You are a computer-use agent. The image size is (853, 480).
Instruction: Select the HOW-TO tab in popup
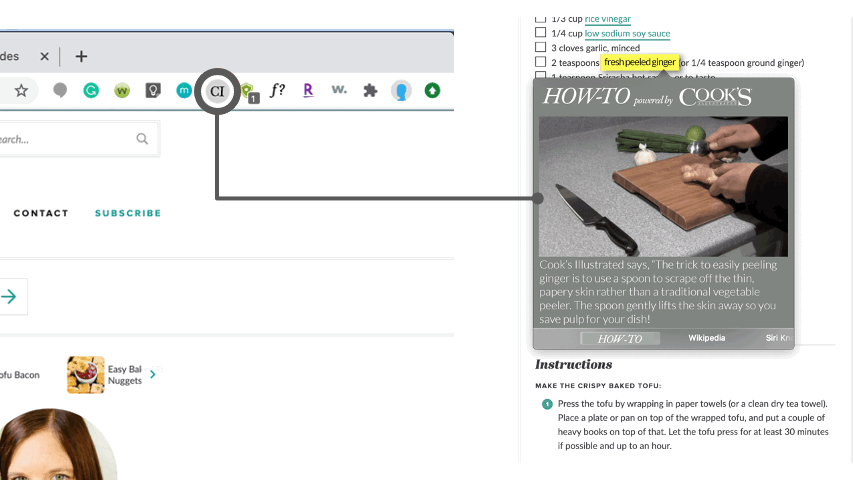[620, 339]
